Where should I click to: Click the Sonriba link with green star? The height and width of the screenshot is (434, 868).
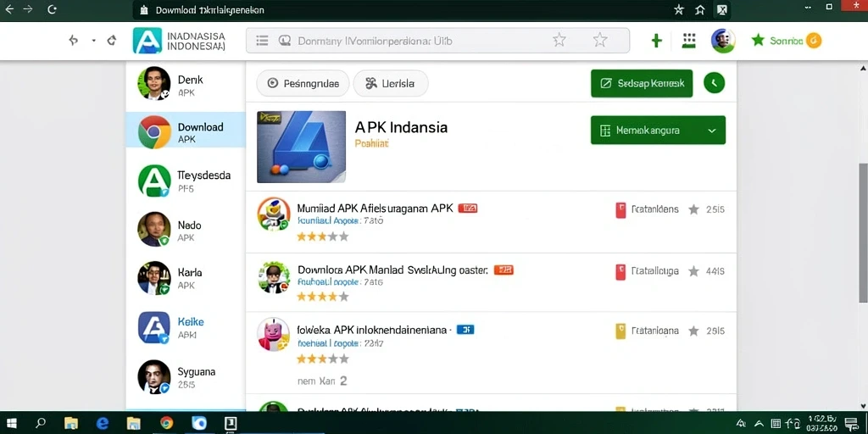point(777,41)
